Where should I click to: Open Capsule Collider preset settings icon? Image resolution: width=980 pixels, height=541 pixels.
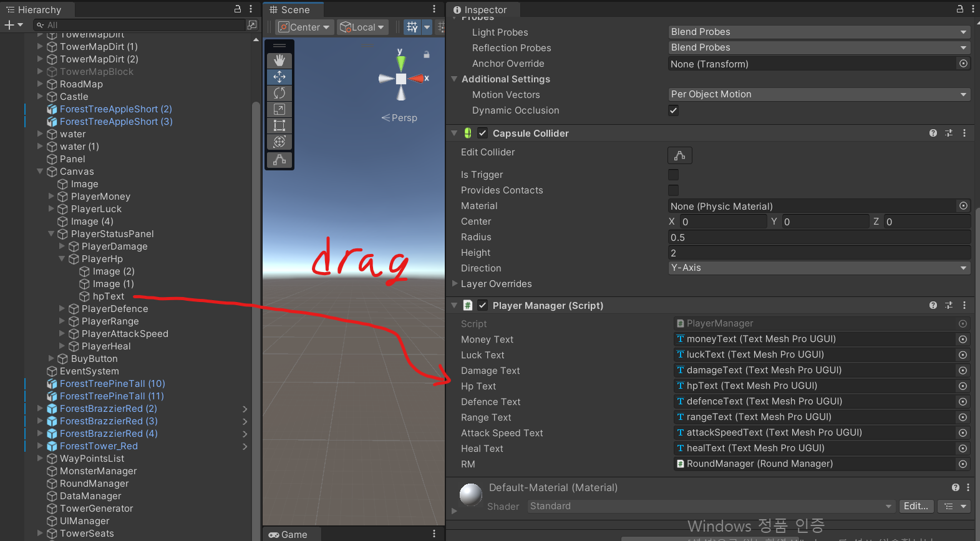tap(949, 133)
